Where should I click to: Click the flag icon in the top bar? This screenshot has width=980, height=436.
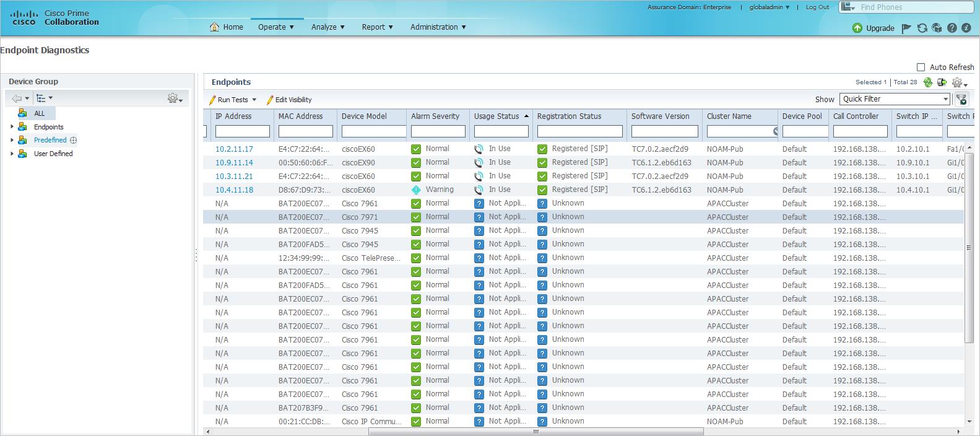click(907, 28)
